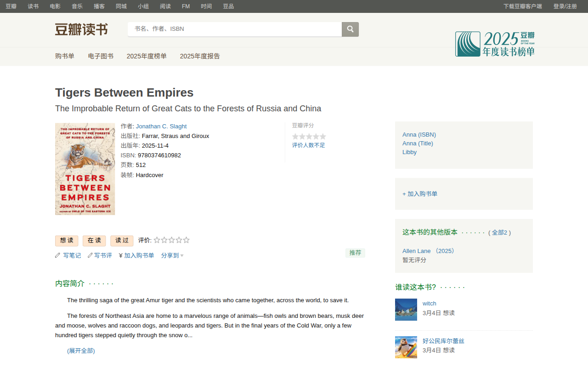588x368 pixels.
Task: Open the 购书单 tab
Action: [x=65, y=56]
